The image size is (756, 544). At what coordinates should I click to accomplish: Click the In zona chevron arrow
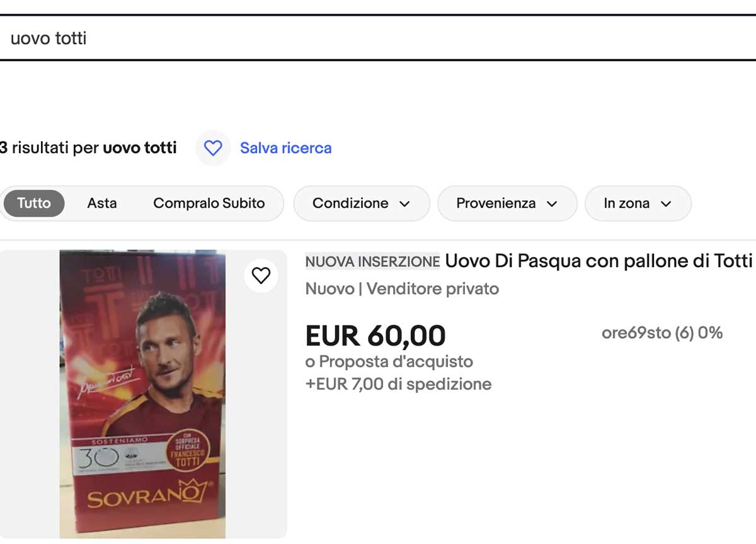(x=666, y=204)
